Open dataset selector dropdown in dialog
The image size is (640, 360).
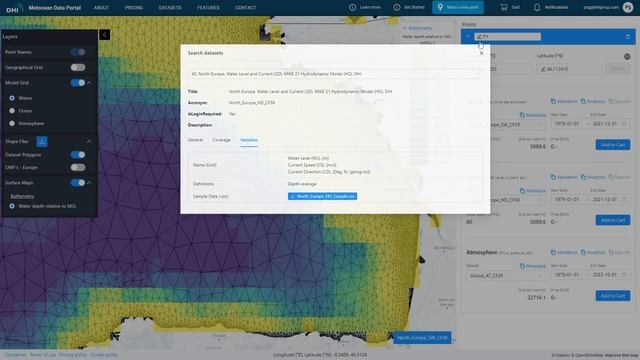[x=335, y=74]
